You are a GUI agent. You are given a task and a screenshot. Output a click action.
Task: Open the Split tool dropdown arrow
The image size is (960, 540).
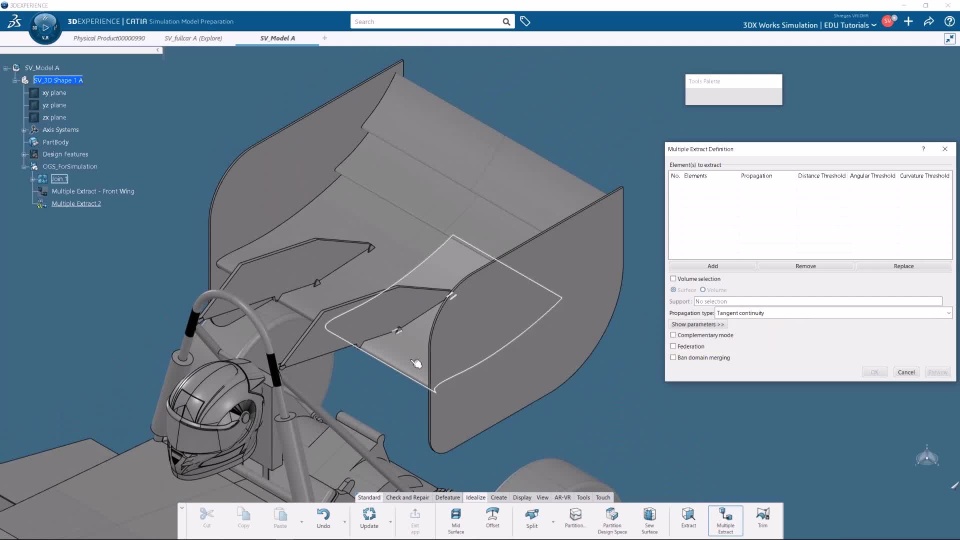tap(552, 522)
